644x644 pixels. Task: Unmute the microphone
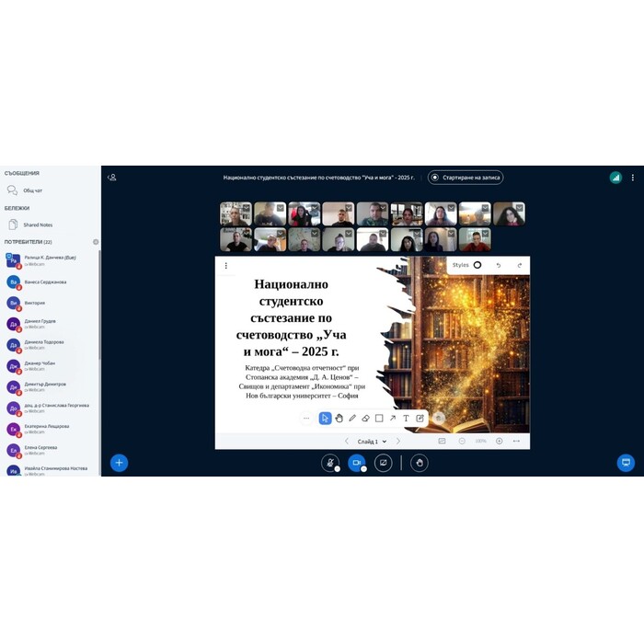click(x=330, y=463)
